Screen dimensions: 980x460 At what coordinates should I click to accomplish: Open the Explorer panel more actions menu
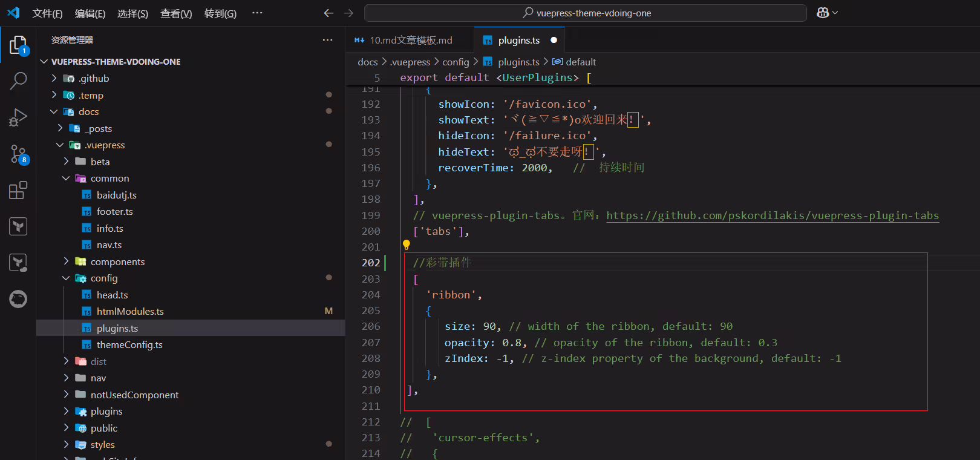327,40
